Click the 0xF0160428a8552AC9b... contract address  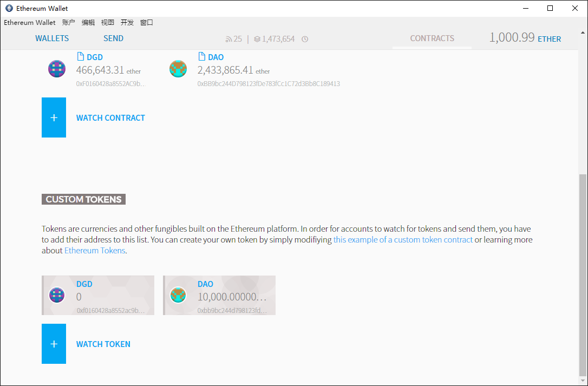coord(111,84)
